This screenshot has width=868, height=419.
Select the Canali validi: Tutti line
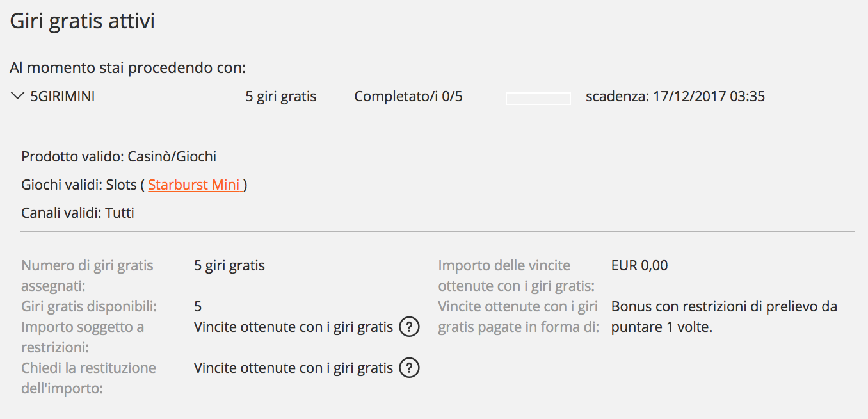78,213
